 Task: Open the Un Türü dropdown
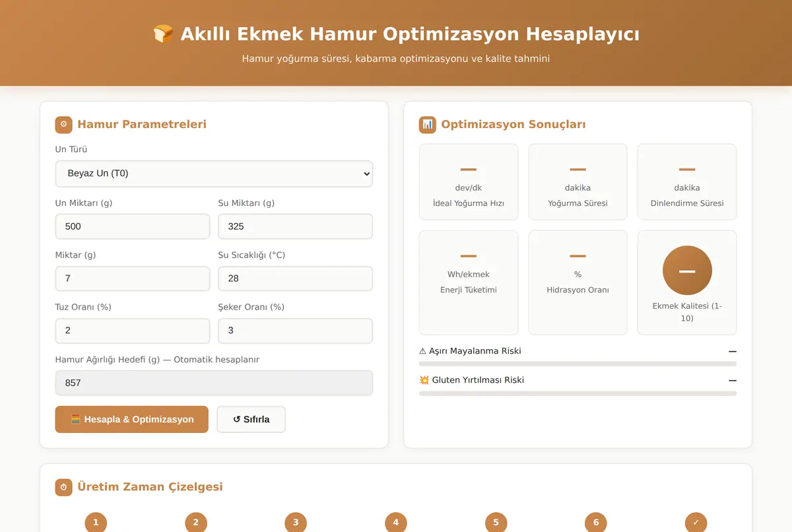214,174
